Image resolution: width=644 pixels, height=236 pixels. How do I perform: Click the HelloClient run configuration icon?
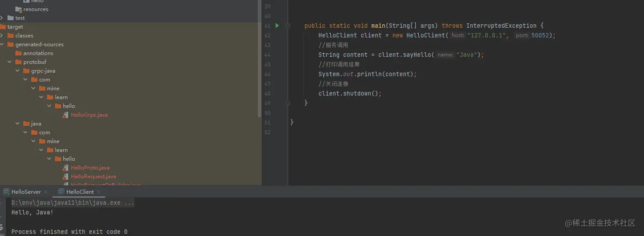click(x=61, y=192)
